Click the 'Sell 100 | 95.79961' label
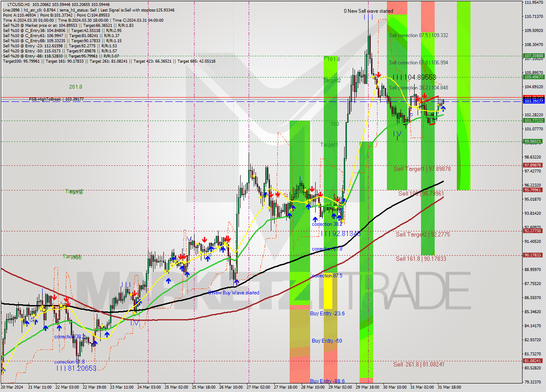Viewport: 546px width, 392px height. [x=421, y=193]
